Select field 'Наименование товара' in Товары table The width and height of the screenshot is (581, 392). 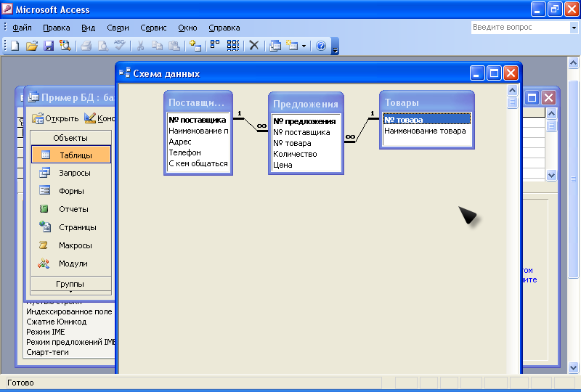point(427,131)
